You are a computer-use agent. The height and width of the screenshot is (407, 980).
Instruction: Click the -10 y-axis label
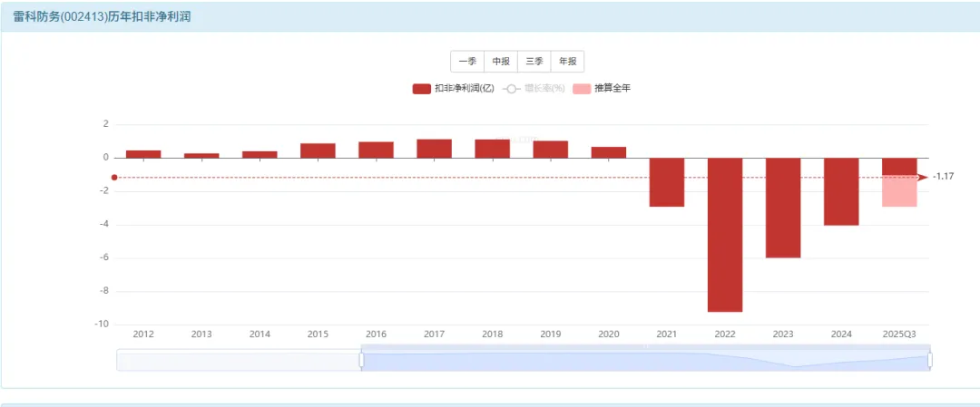(x=103, y=324)
